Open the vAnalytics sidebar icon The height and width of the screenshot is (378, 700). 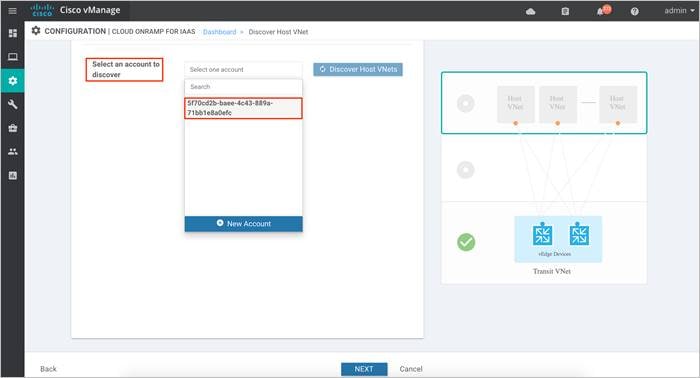(12, 175)
